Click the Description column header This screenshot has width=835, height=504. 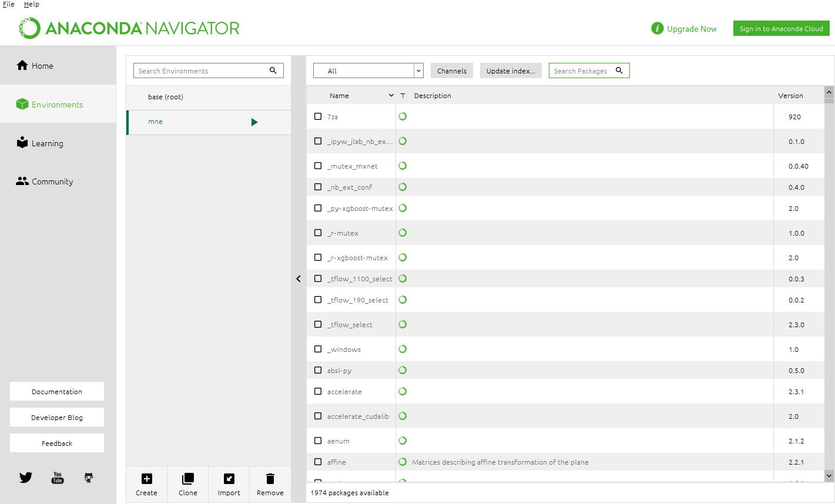[432, 95]
